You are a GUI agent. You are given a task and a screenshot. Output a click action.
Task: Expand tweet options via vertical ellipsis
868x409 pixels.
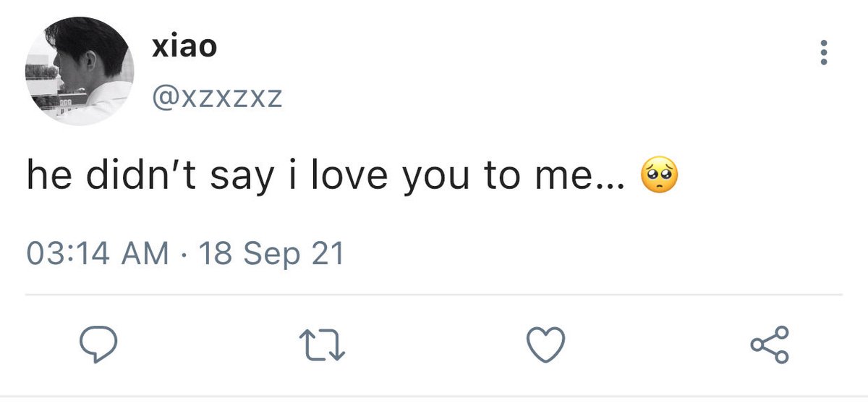[x=823, y=52]
